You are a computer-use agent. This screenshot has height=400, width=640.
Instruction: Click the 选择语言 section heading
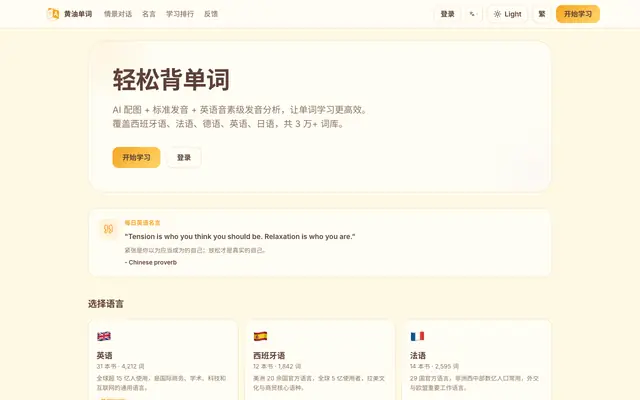[106, 304]
